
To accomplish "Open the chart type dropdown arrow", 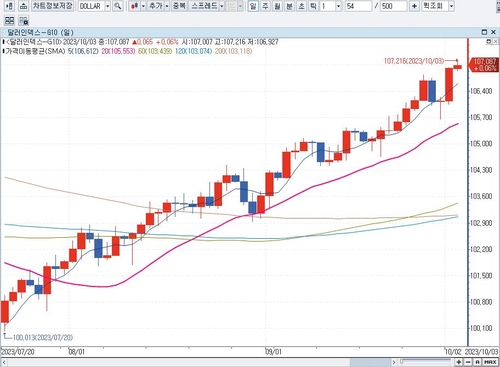I will pos(143,6).
